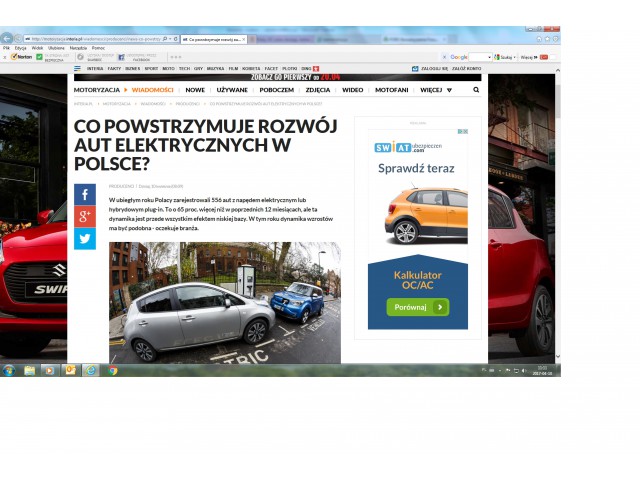Open the Narzędzia menu
The height and width of the screenshot is (480, 640).
pyautogui.click(x=78, y=47)
